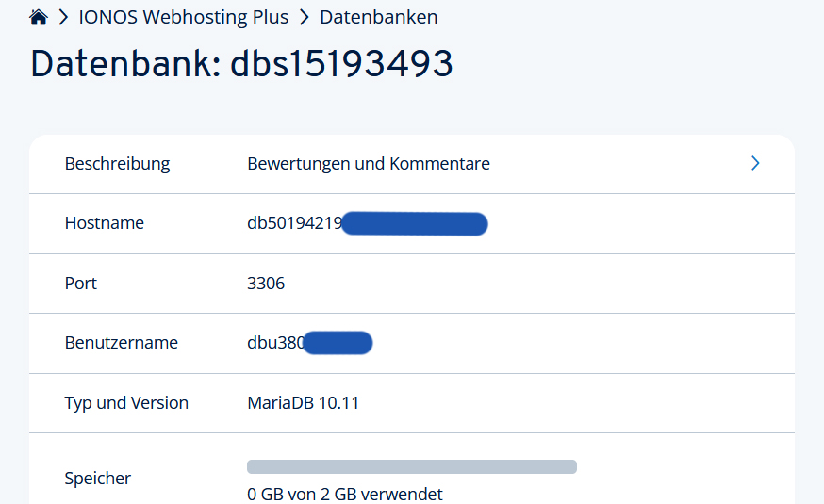Click the blue redaction over the hostname

coord(415,223)
